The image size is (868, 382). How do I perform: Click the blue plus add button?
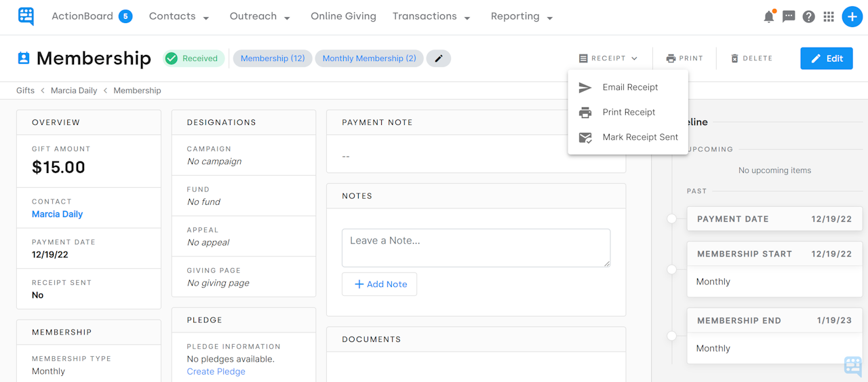[852, 17]
